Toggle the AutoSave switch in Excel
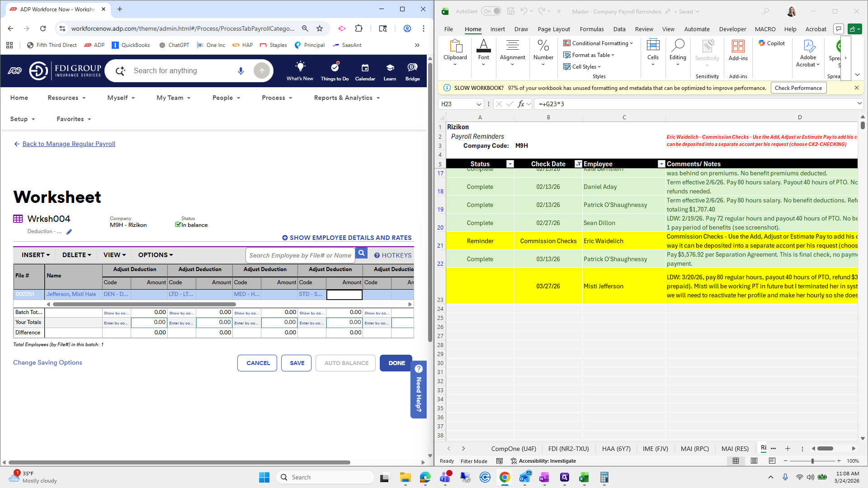868x488 pixels. point(491,11)
